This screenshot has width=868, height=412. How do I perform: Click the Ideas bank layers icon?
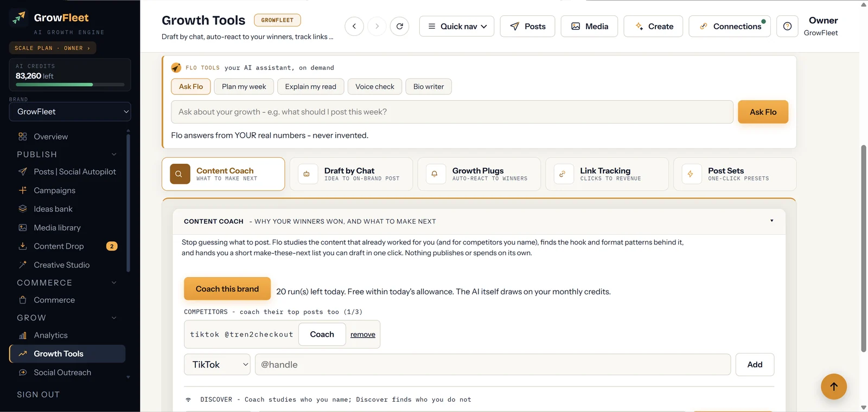pyautogui.click(x=23, y=209)
